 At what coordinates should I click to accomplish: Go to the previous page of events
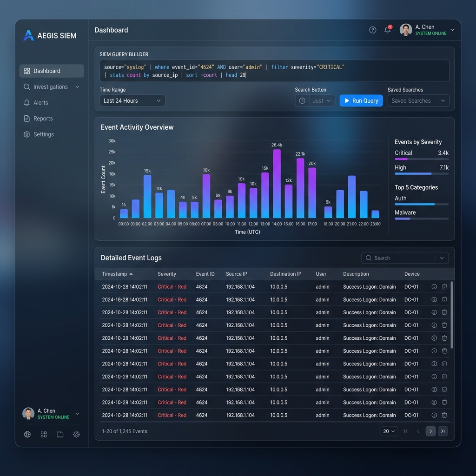pos(418,431)
